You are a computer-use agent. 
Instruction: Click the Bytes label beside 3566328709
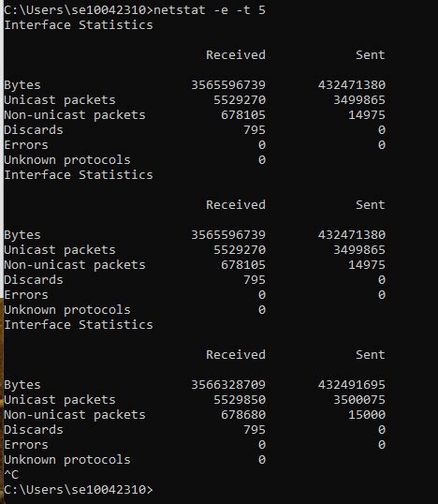22,385
